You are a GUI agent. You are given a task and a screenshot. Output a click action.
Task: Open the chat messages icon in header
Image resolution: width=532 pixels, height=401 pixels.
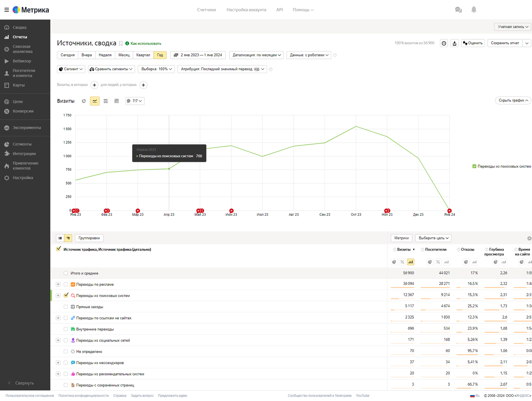tap(458, 10)
